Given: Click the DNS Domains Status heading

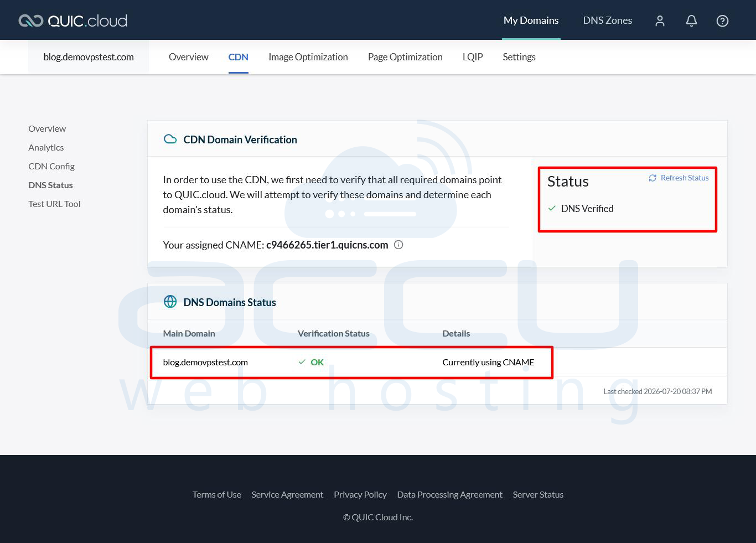Looking at the screenshot, I should [230, 302].
